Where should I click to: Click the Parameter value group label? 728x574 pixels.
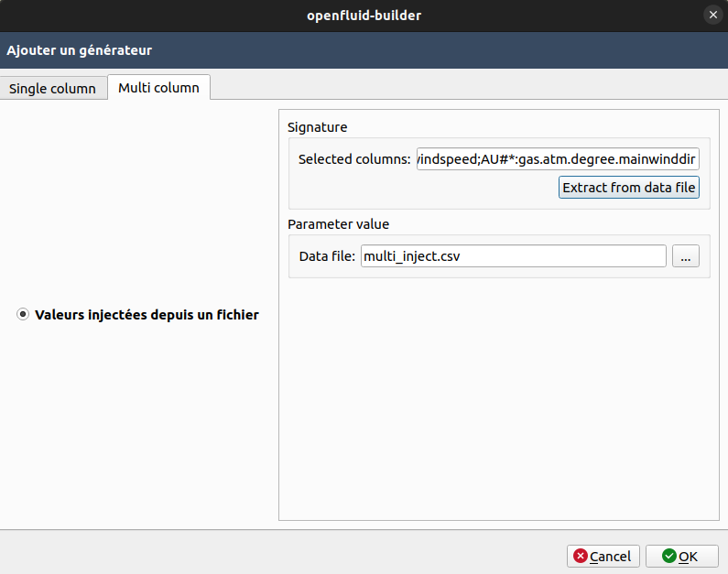[x=338, y=223]
